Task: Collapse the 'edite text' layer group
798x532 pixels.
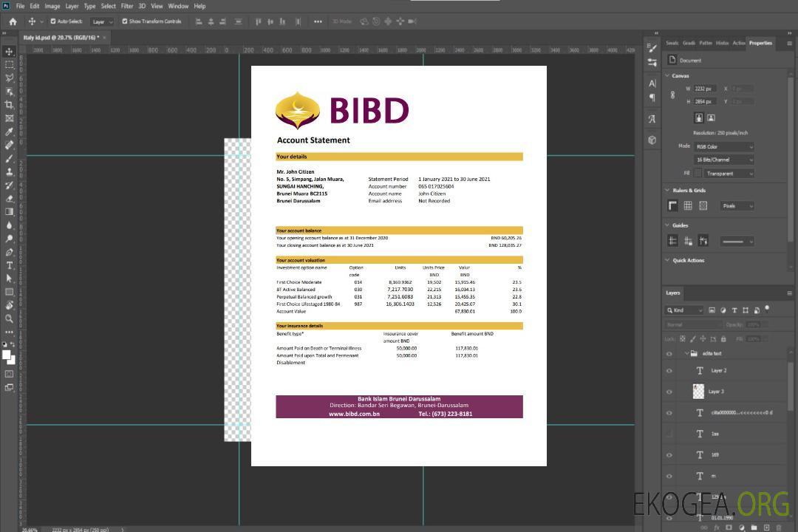Action: click(x=686, y=353)
